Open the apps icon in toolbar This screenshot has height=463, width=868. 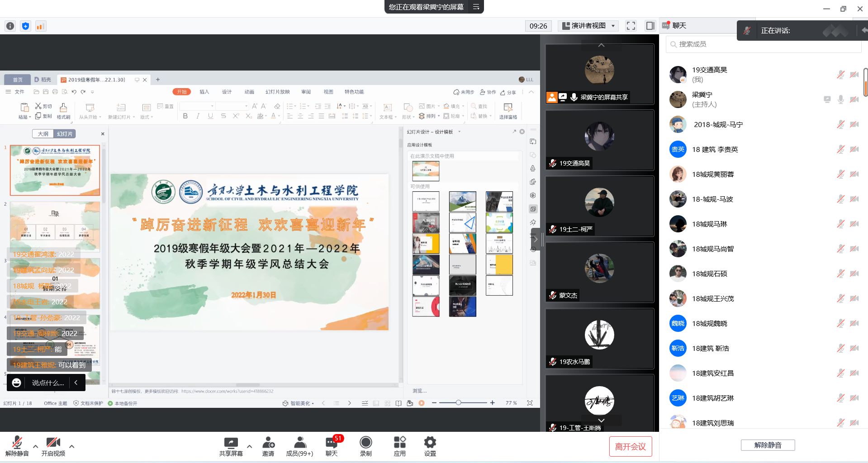point(399,443)
